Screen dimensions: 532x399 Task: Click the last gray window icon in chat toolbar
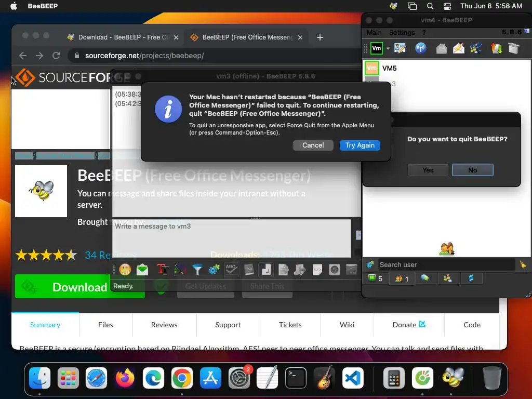point(352,270)
